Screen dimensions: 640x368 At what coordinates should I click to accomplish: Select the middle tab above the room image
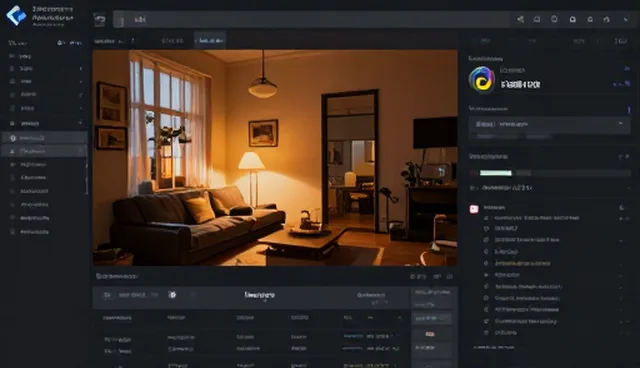[172, 41]
